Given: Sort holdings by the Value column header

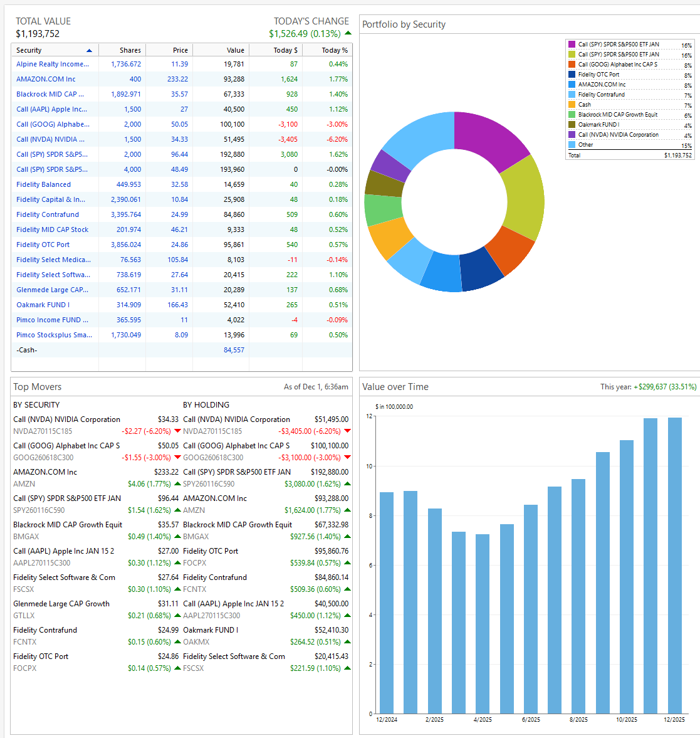Looking at the screenshot, I should 235,50.
